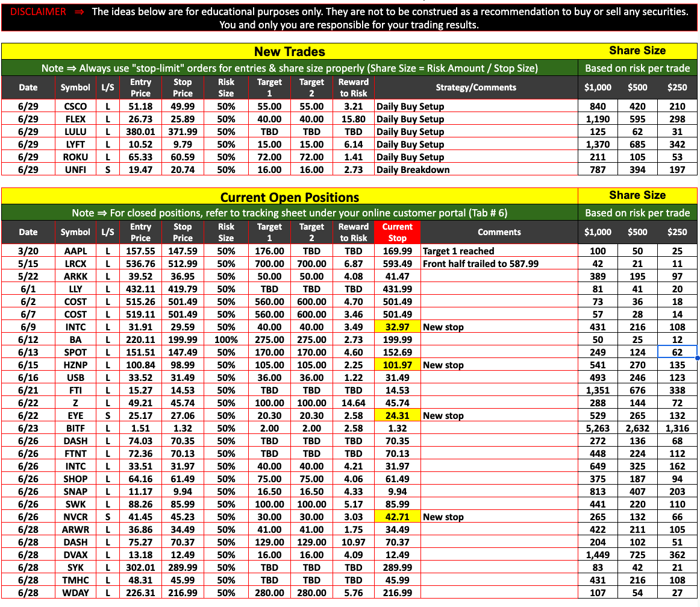Select the WDAY symbol cell
This screenshot has width=700, height=607.
(x=75, y=593)
